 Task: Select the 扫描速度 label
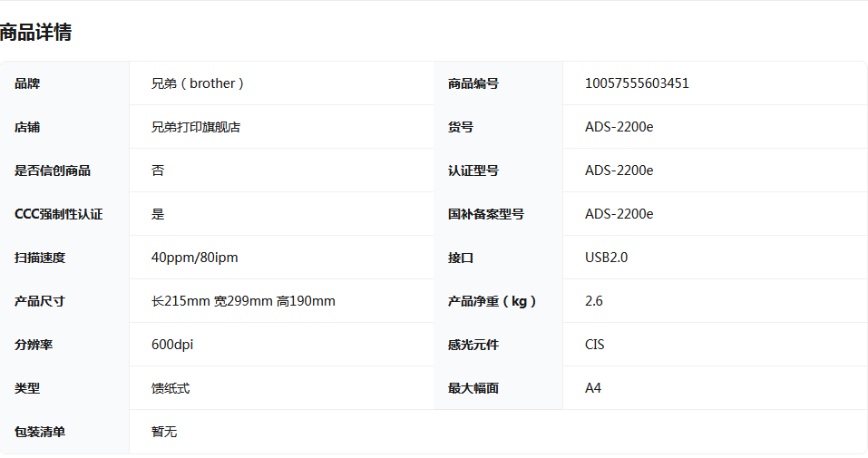click(40, 258)
